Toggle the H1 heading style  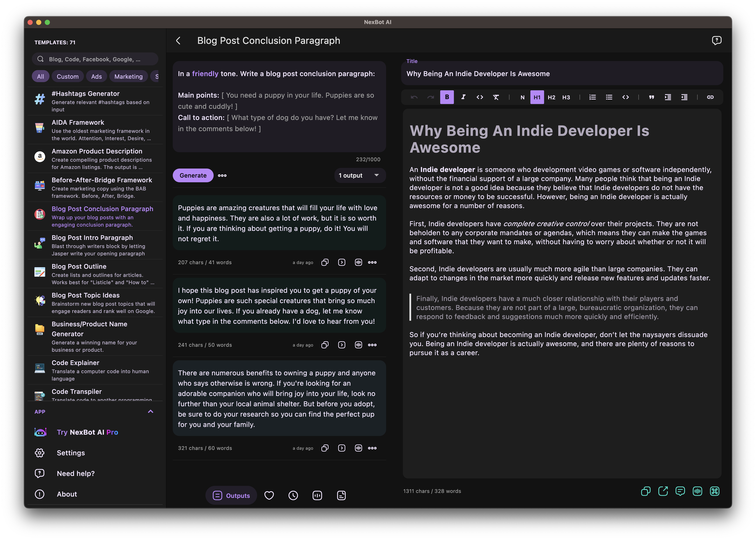(537, 97)
